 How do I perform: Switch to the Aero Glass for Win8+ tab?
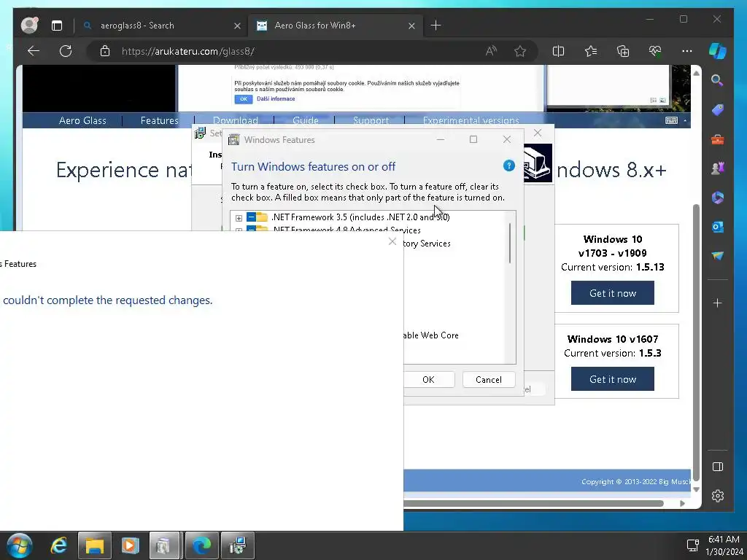click(x=334, y=26)
